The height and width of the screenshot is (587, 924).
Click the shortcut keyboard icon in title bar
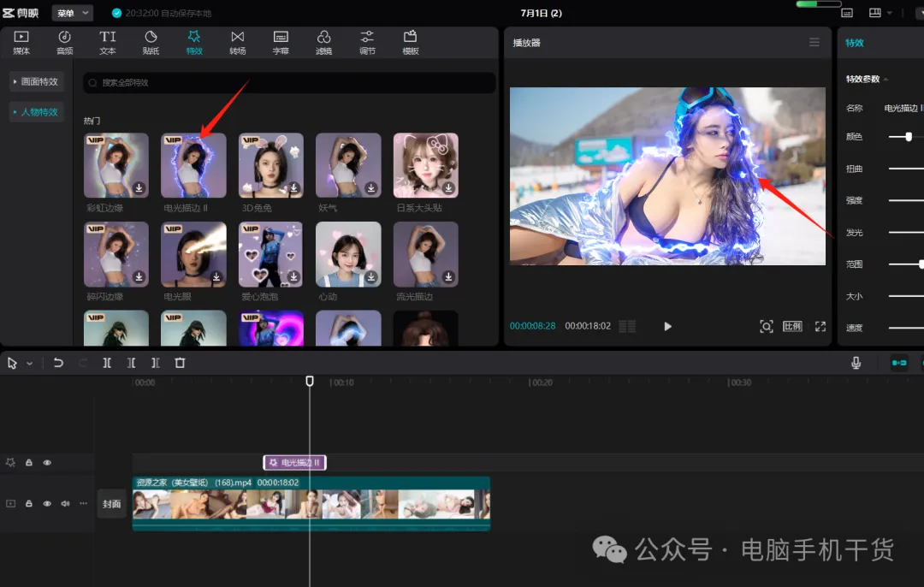847,13
